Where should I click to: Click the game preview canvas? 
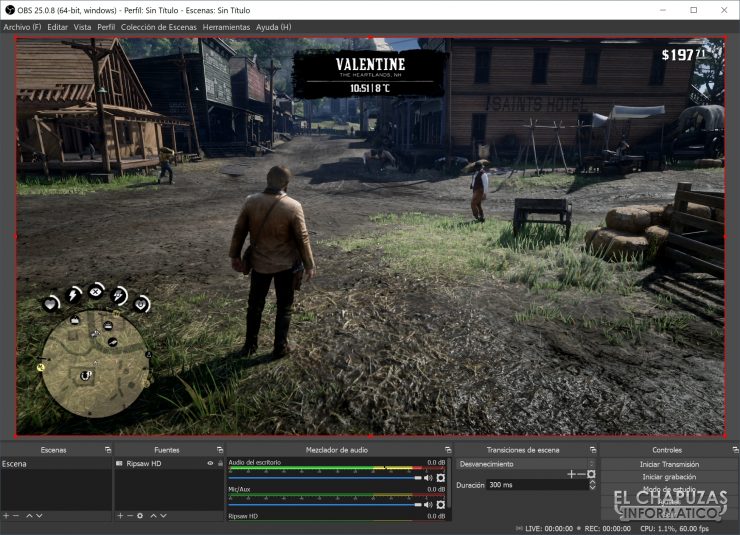(370, 236)
